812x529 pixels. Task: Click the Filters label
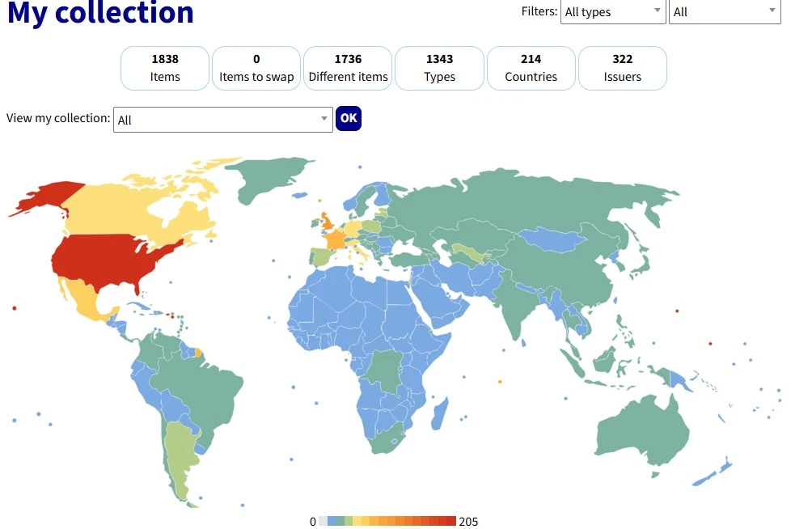[x=539, y=11]
